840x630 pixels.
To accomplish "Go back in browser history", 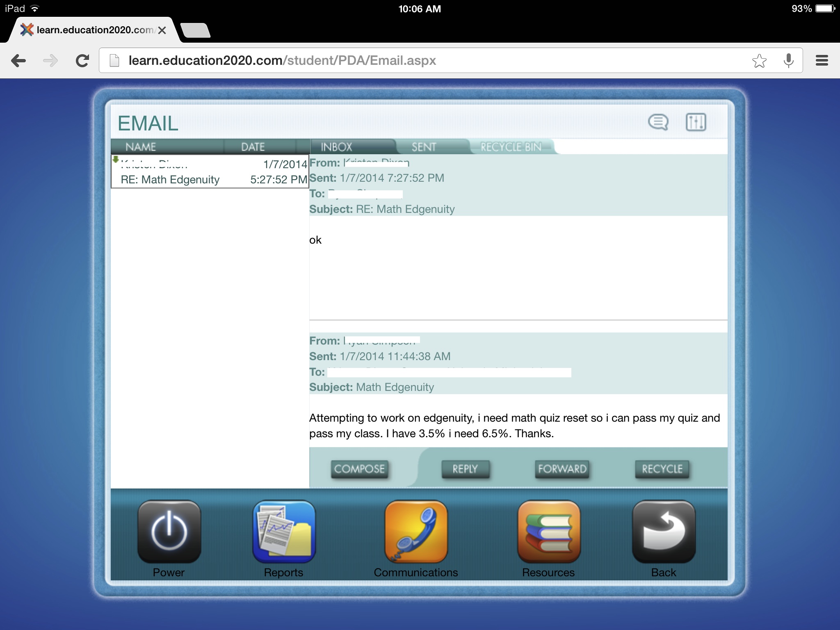I will click(18, 61).
